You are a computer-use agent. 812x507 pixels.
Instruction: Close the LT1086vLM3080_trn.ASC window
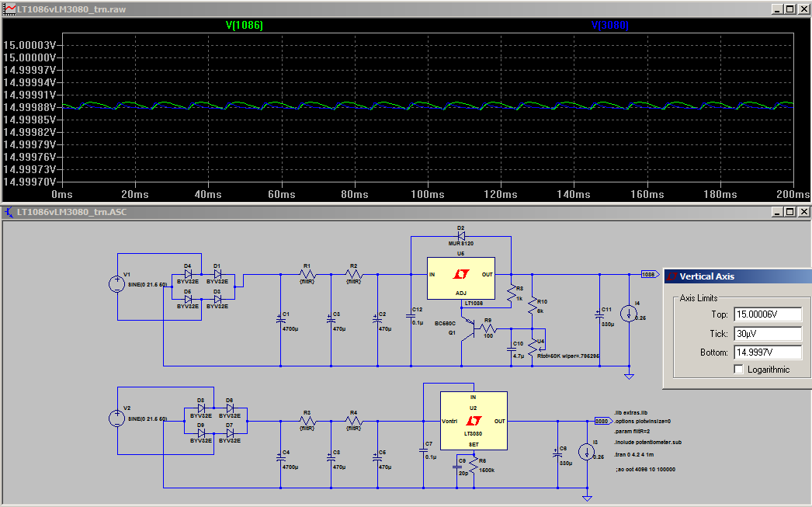coord(803,212)
